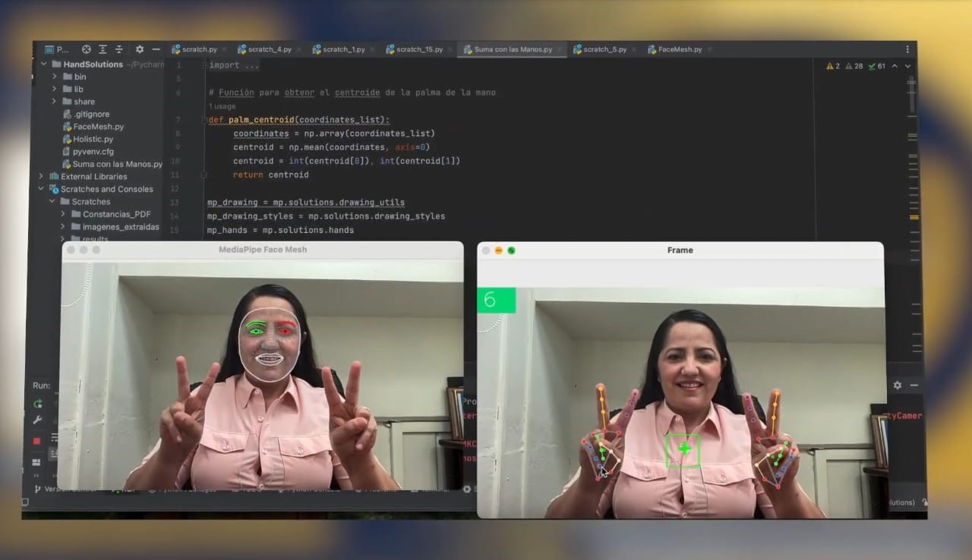Image resolution: width=972 pixels, height=560 pixels.
Task: Click the editor vertical scrollbar
Action: tap(912, 93)
